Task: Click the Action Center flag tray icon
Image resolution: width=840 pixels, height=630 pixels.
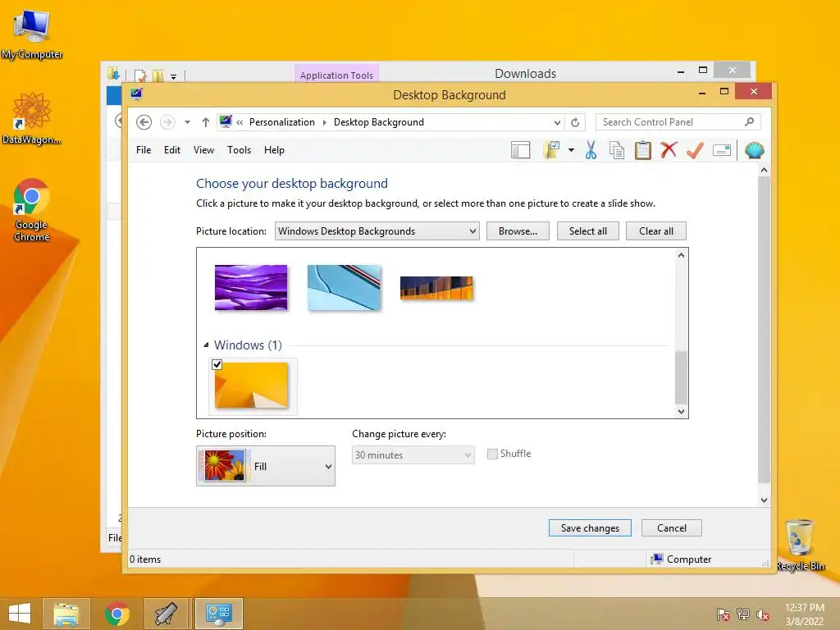Action: point(724,614)
